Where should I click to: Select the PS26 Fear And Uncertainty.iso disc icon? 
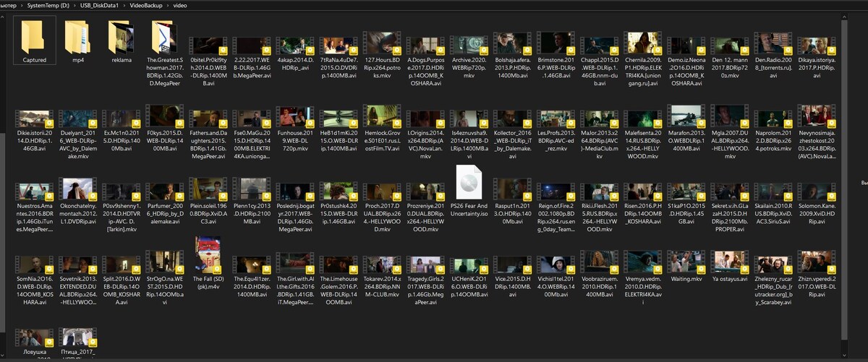pyautogui.click(x=468, y=181)
